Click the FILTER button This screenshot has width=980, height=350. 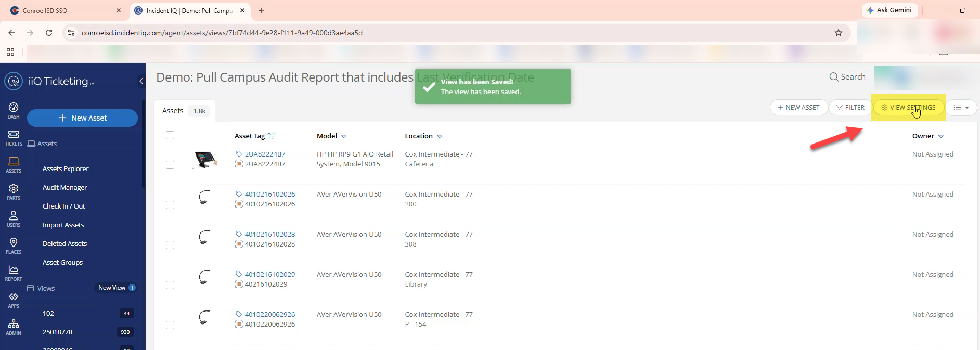click(x=850, y=108)
